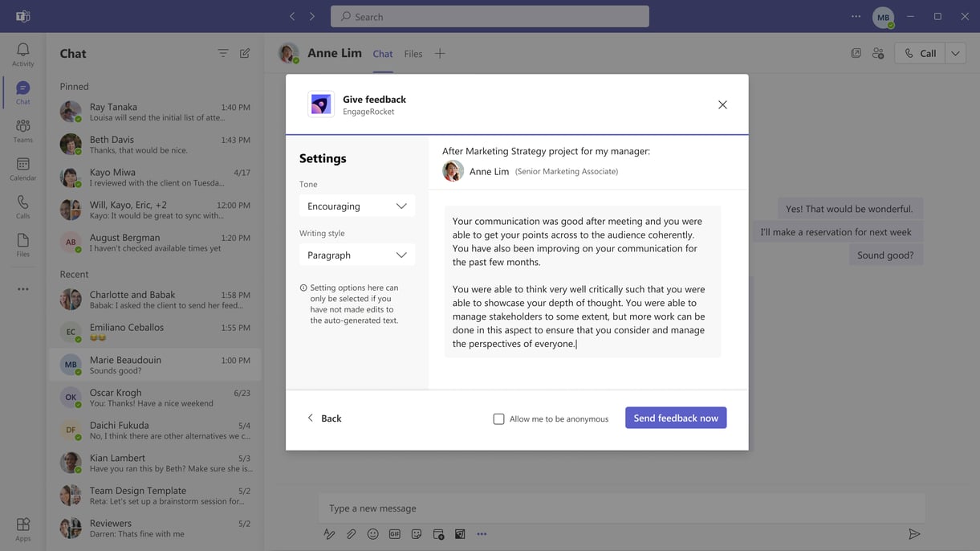980x551 pixels.
Task: Enable Allow me to be anonymous checkbox
Action: pyautogui.click(x=498, y=418)
